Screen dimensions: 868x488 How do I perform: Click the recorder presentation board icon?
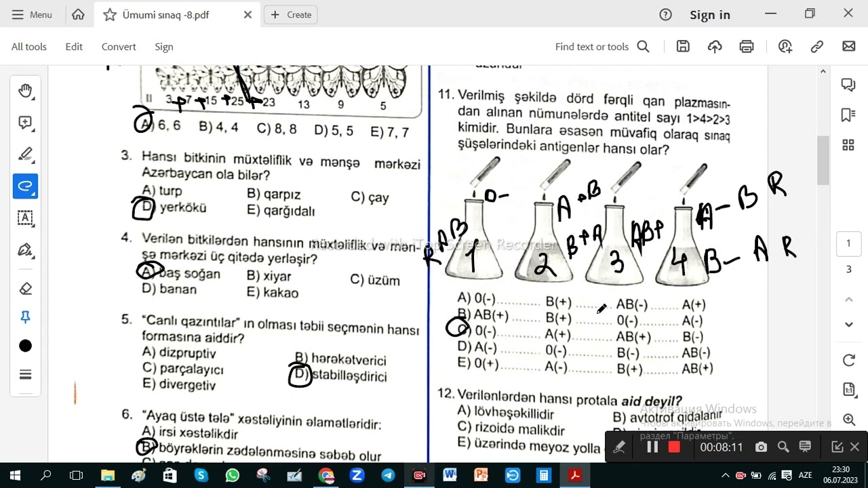pyautogui.click(x=805, y=447)
